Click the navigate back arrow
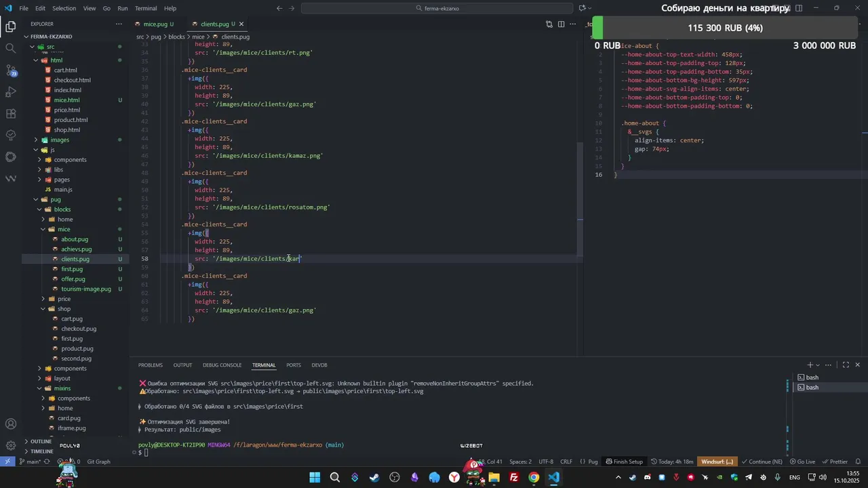 click(279, 8)
